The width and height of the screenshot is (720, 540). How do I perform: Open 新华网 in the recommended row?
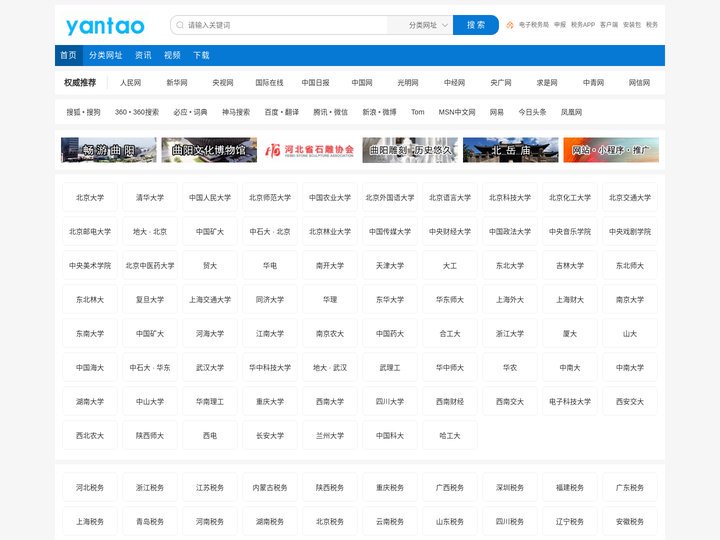(x=177, y=83)
